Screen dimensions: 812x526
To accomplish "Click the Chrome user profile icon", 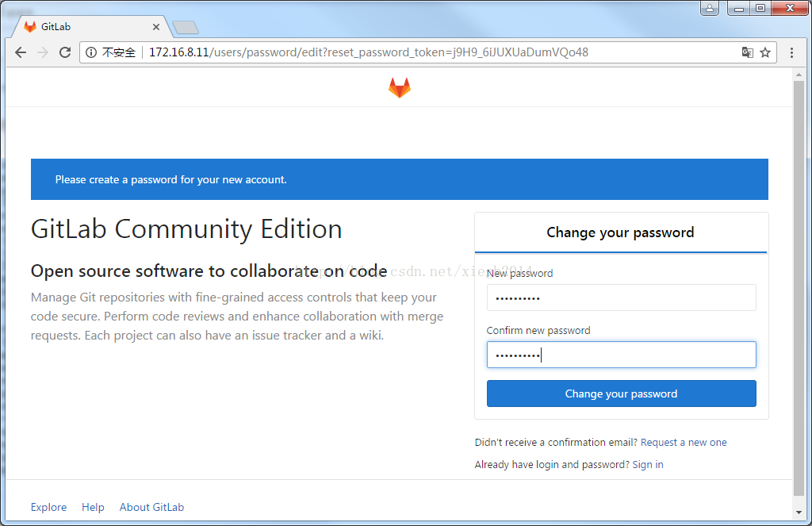I will click(710, 8).
